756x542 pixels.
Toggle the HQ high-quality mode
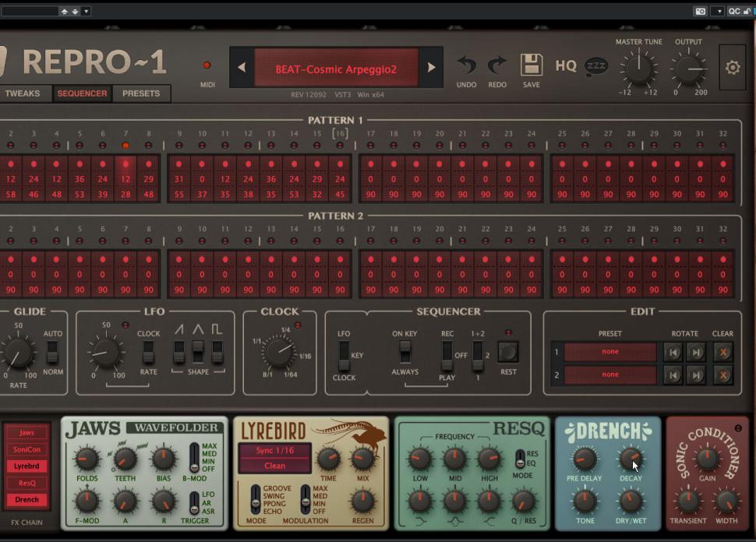[566, 65]
